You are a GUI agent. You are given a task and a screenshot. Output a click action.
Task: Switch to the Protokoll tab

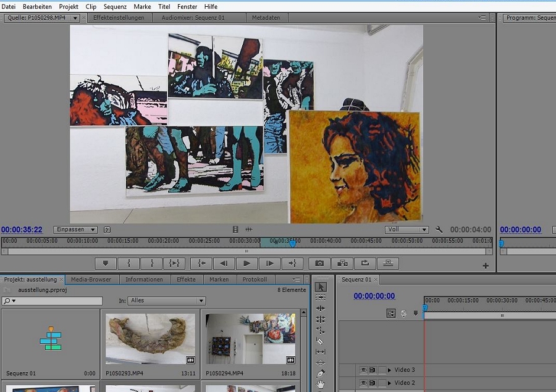tap(255, 279)
